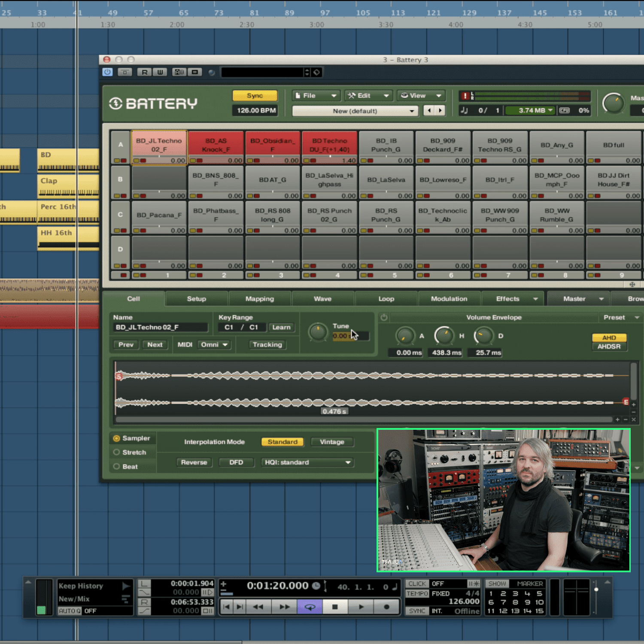Screen dimensions: 644x644
Task: Expand the Effects tab dropdown arrow
Action: 535,299
